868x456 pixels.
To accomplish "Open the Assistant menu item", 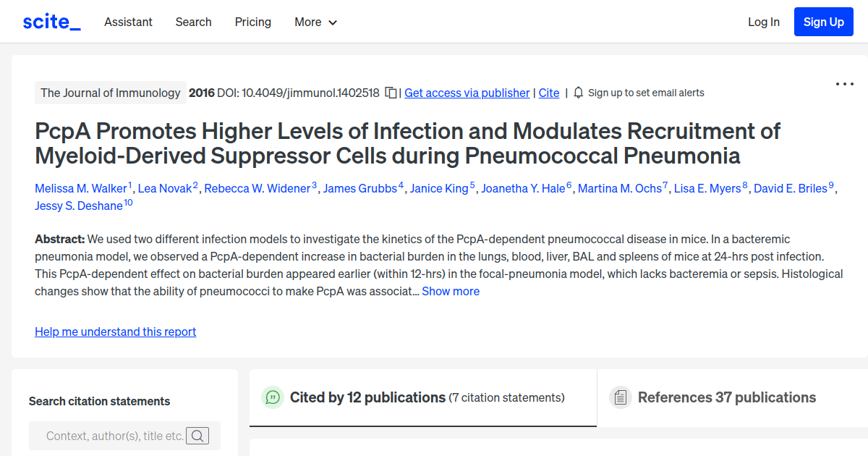I will click(128, 22).
